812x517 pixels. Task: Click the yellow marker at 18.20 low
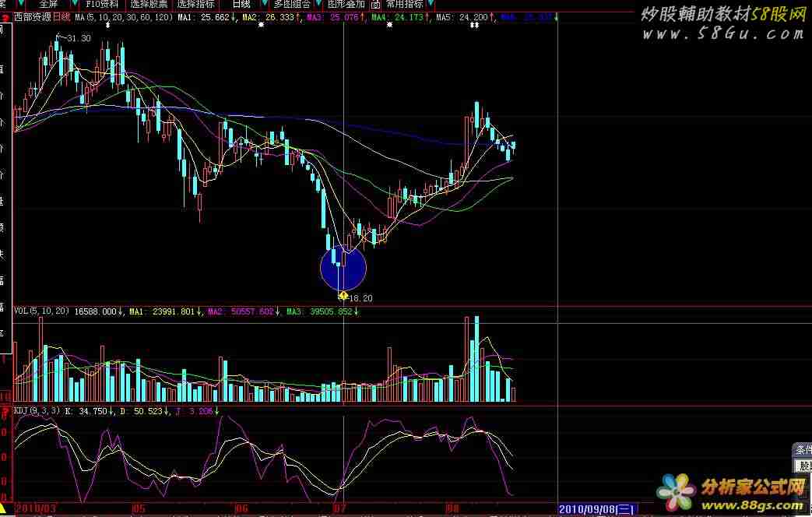click(x=343, y=295)
